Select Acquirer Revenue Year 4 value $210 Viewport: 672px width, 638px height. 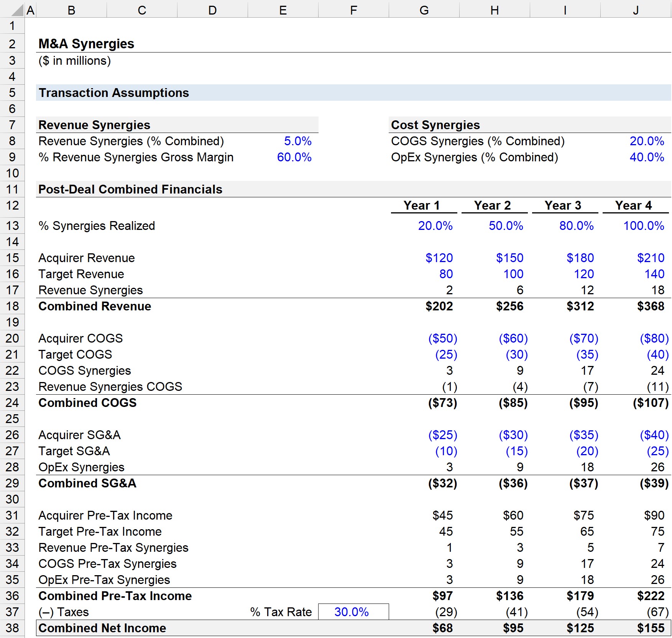click(651, 258)
